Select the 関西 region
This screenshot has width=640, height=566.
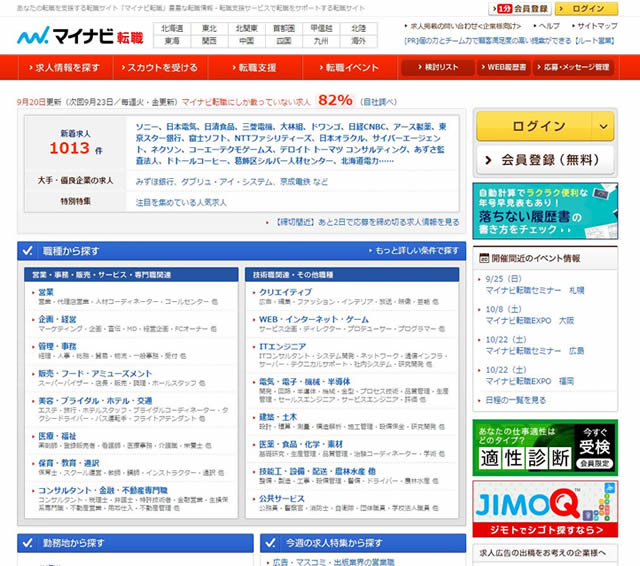click(x=209, y=41)
